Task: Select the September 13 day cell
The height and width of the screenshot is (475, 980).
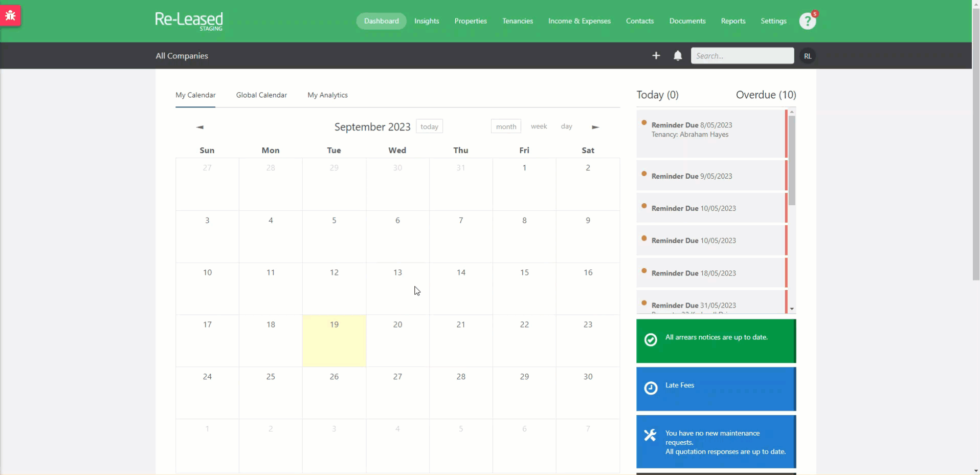Action: [397, 289]
